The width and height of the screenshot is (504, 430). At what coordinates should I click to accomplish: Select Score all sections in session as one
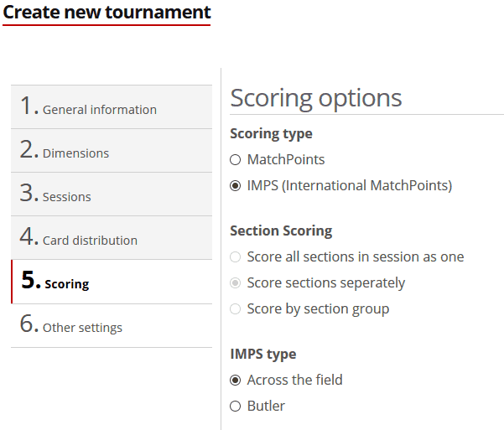click(236, 256)
